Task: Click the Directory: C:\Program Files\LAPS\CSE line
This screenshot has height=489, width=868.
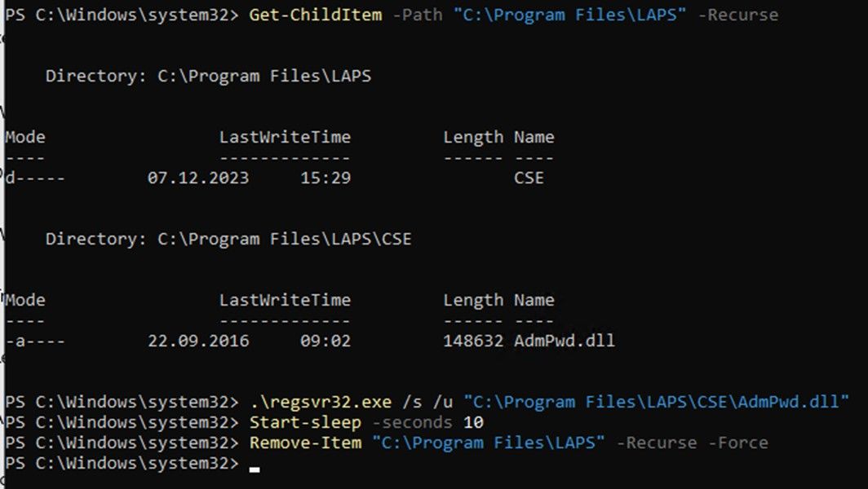Action: 228,239
